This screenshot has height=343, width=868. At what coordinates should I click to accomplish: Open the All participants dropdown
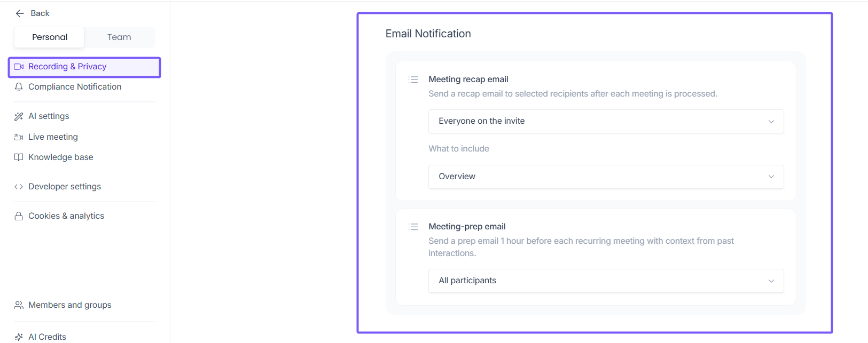606,281
